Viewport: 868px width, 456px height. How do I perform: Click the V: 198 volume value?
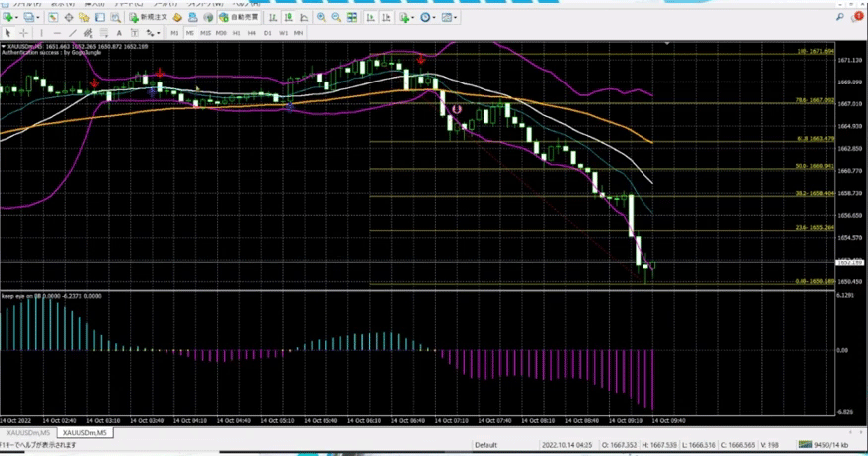[x=771, y=445]
